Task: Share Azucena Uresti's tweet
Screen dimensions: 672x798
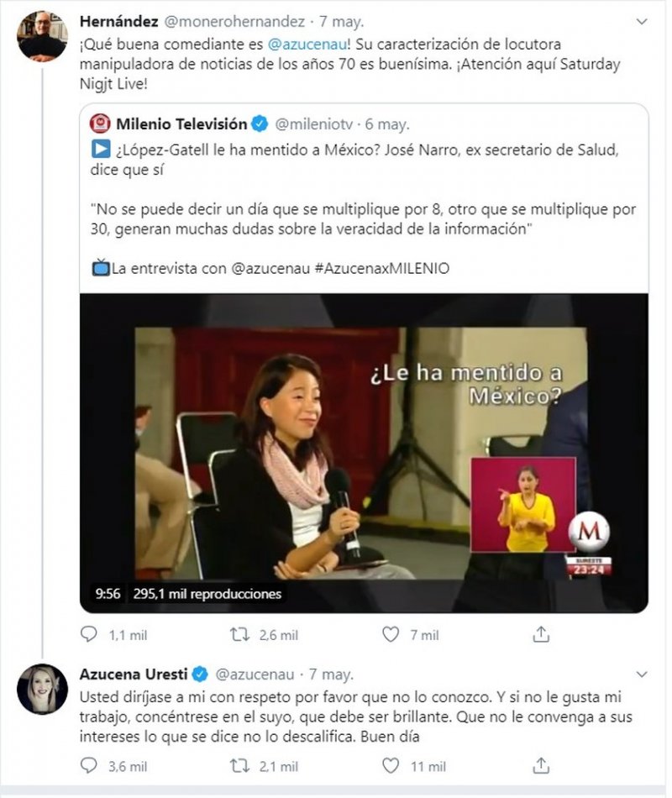Action: tap(542, 765)
